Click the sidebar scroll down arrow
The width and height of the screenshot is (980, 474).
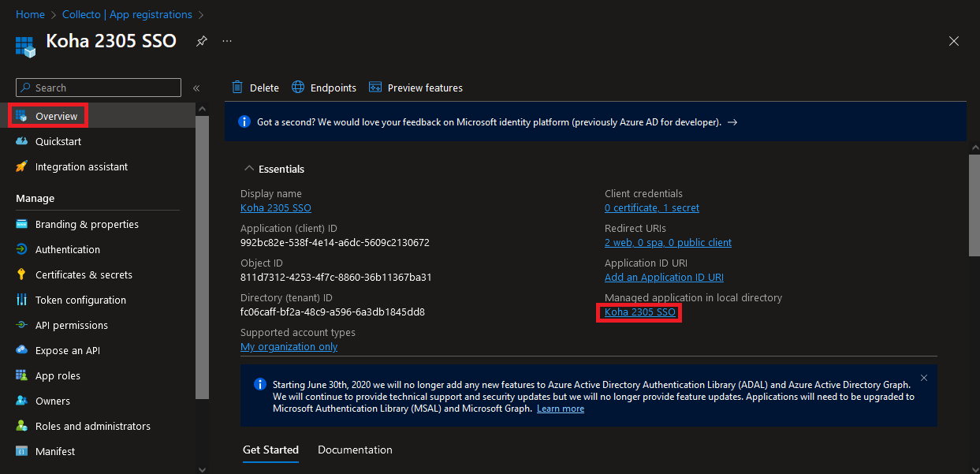[x=202, y=468]
